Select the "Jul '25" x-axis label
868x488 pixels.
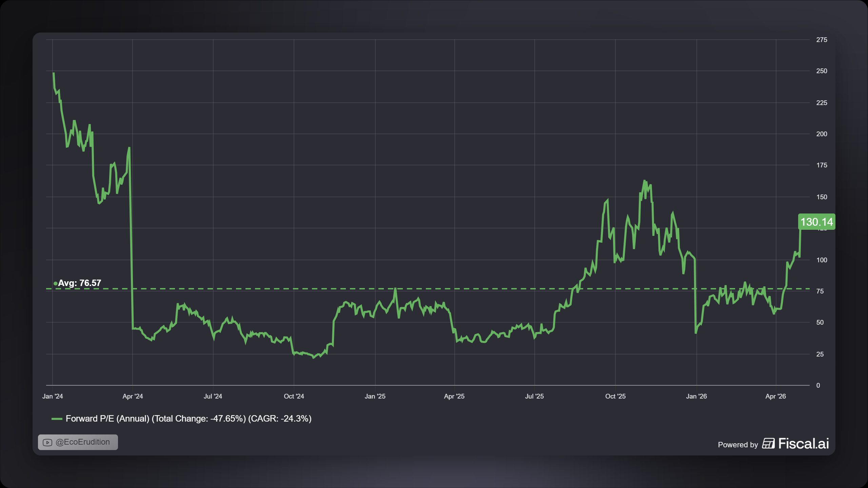click(534, 396)
